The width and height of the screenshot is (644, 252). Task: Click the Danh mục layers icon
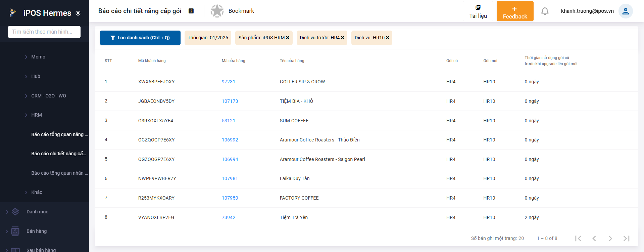pos(15,212)
